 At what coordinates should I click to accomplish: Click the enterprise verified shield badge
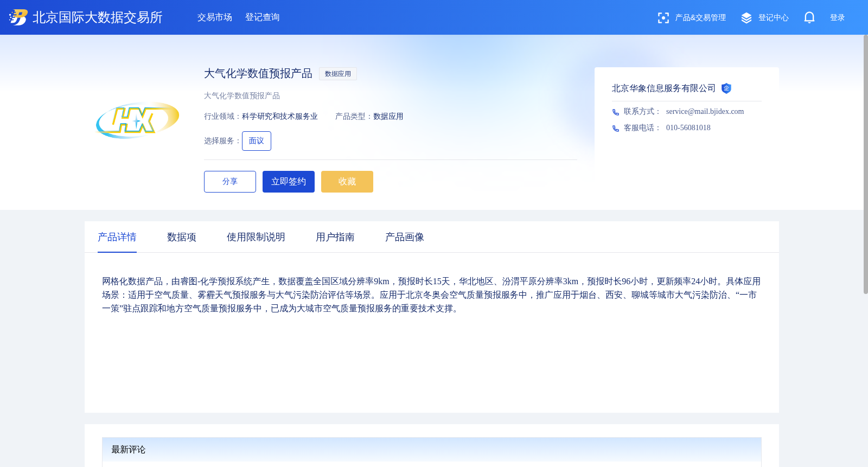pos(726,88)
